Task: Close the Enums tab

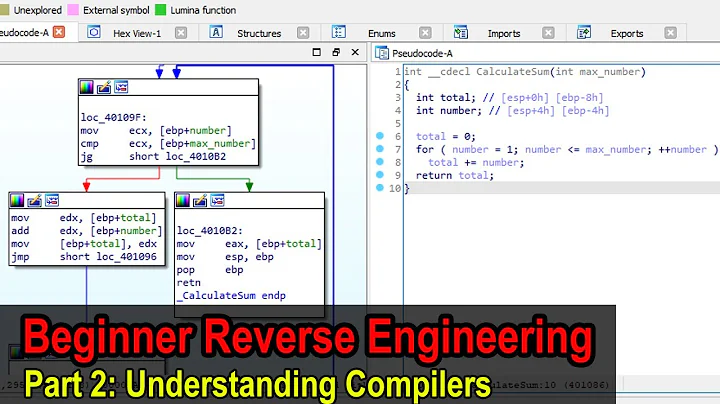Action: [x=425, y=33]
